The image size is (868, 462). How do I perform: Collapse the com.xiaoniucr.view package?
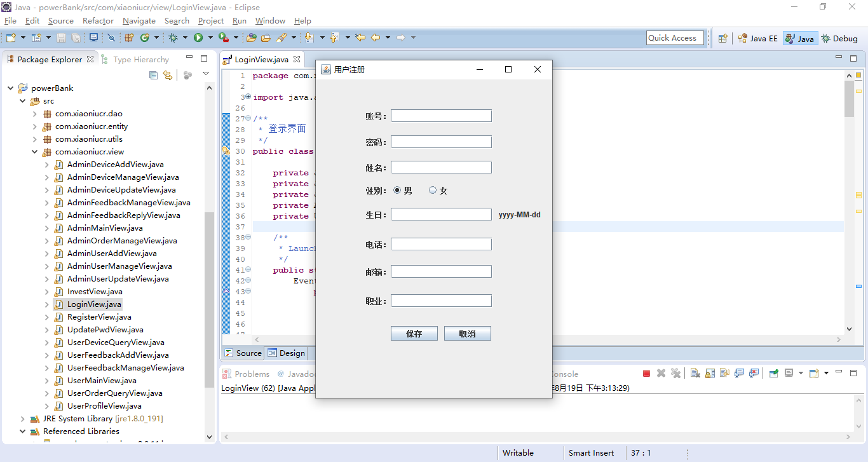[35, 152]
